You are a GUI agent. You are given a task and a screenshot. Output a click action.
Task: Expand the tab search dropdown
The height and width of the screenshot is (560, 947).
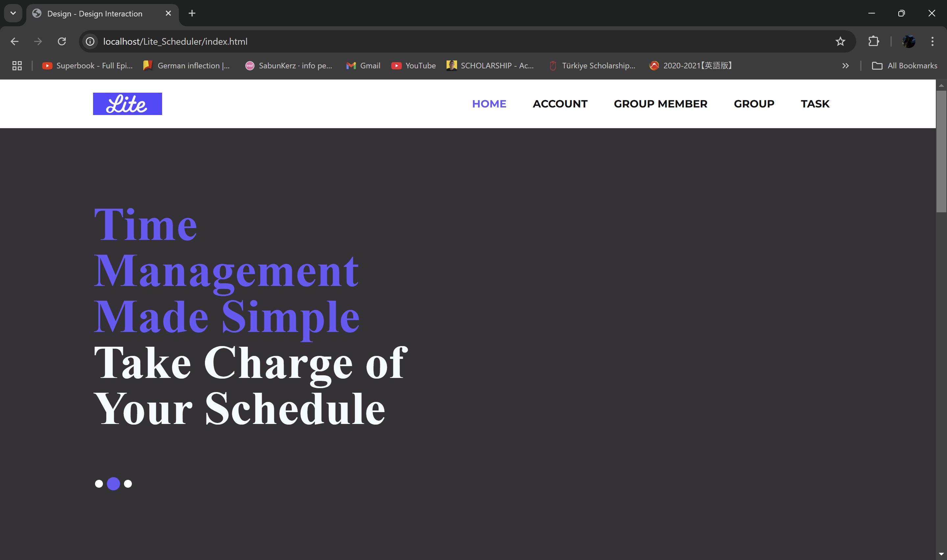pyautogui.click(x=13, y=13)
